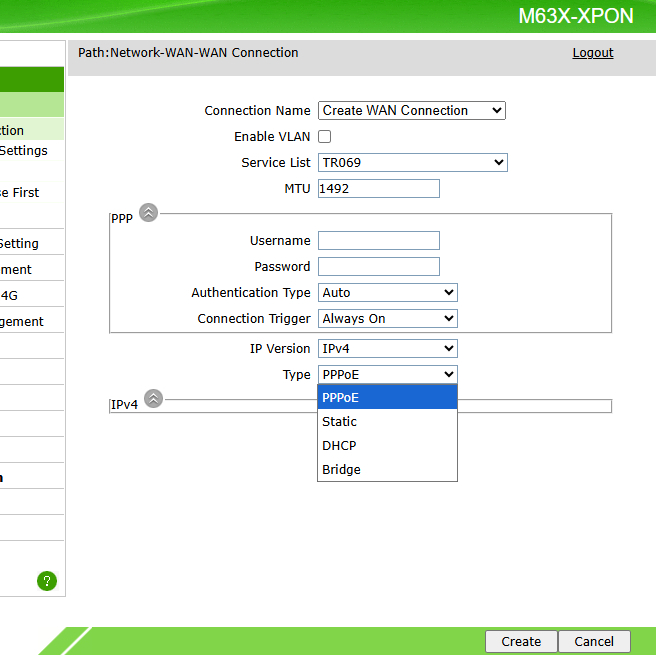Collapse the IPv4 section arrow icon
This screenshot has height=656, width=656.
pos(153,399)
